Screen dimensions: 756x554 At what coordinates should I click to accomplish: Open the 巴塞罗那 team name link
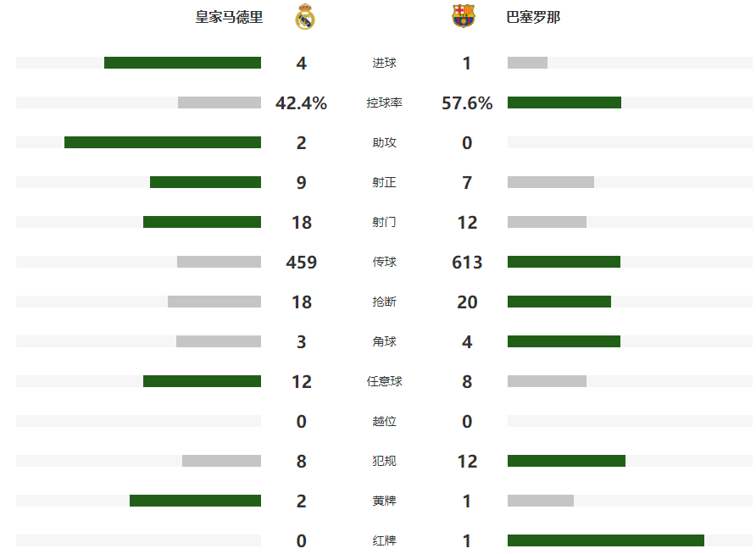coord(533,17)
